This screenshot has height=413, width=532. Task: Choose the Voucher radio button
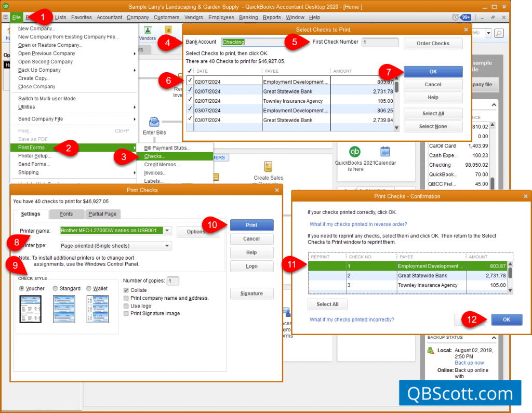pyautogui.click(x=22, y=288)
